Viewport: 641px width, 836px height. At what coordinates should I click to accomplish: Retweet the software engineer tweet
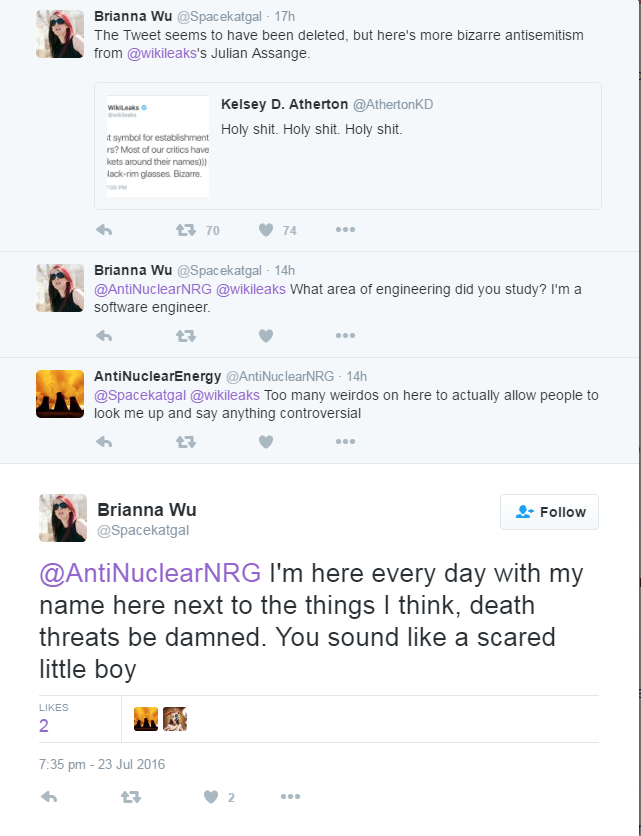tap(186, 335)
